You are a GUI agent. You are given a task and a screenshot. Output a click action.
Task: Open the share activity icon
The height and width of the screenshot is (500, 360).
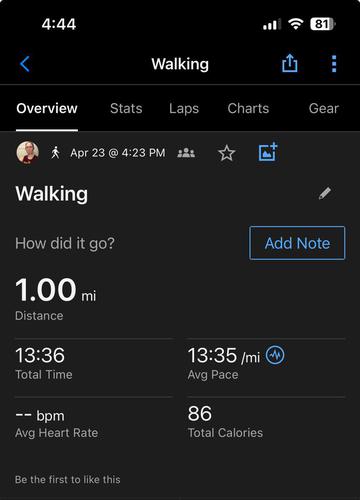click(x=290, y=63)
